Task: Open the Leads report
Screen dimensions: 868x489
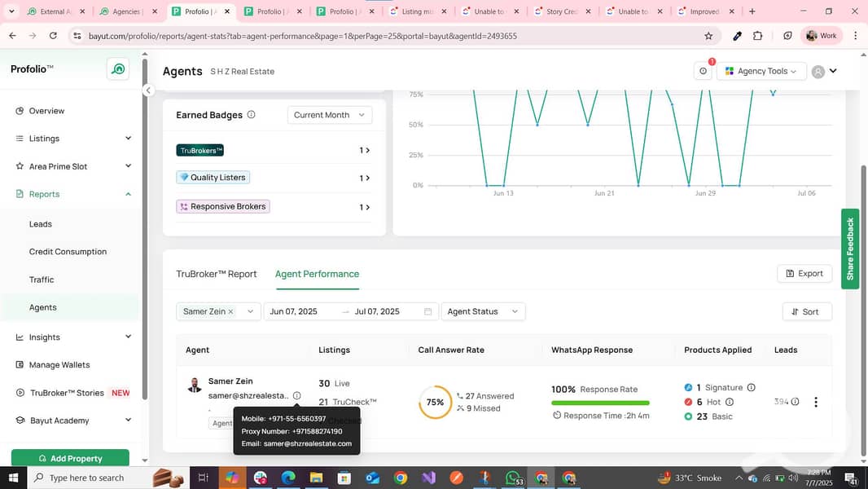Action: 41,224
